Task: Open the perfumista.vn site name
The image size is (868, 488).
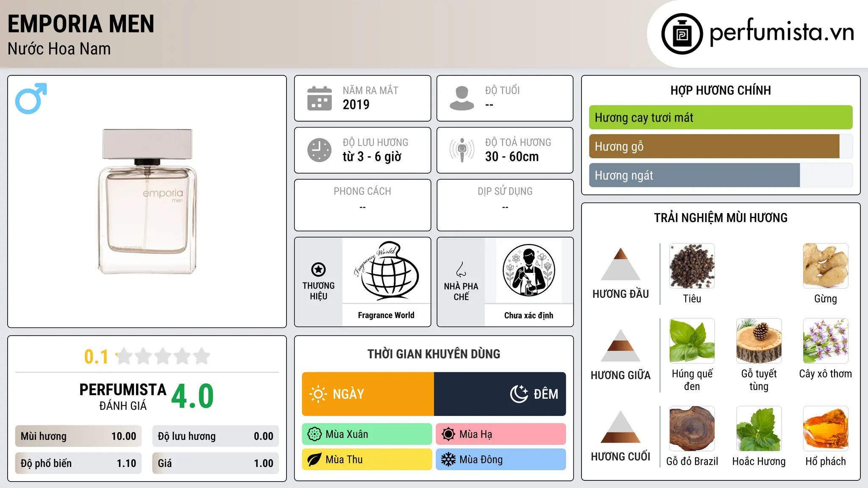Action: [782, 32]
